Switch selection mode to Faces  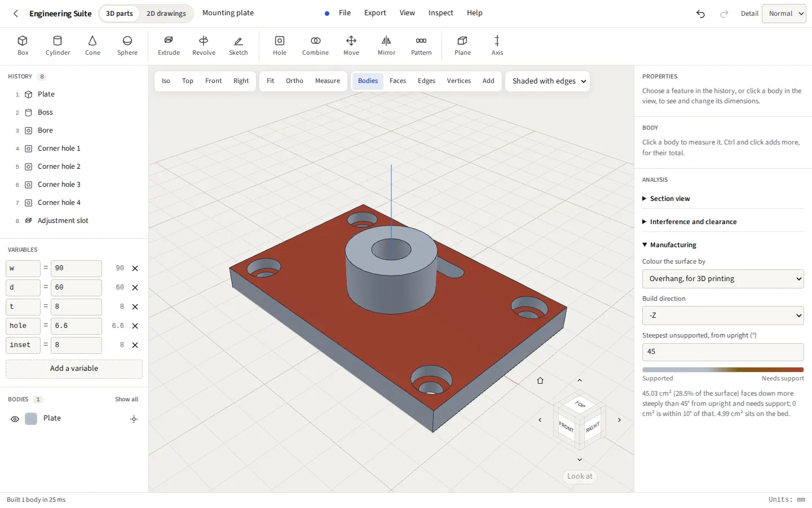(x=398, y=81)
